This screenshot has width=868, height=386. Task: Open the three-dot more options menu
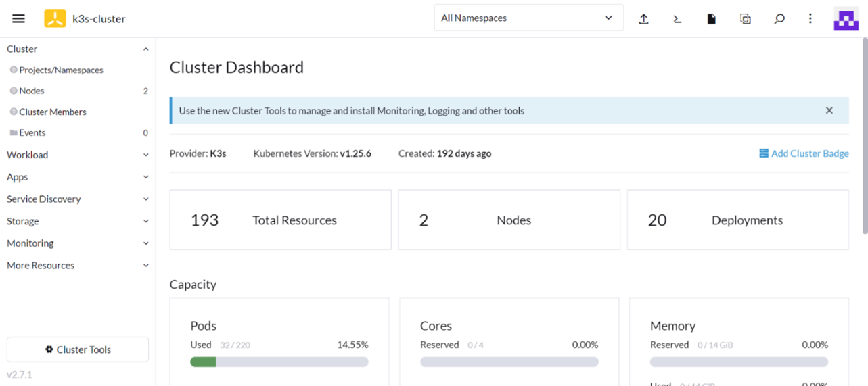(x=810, y=18)
